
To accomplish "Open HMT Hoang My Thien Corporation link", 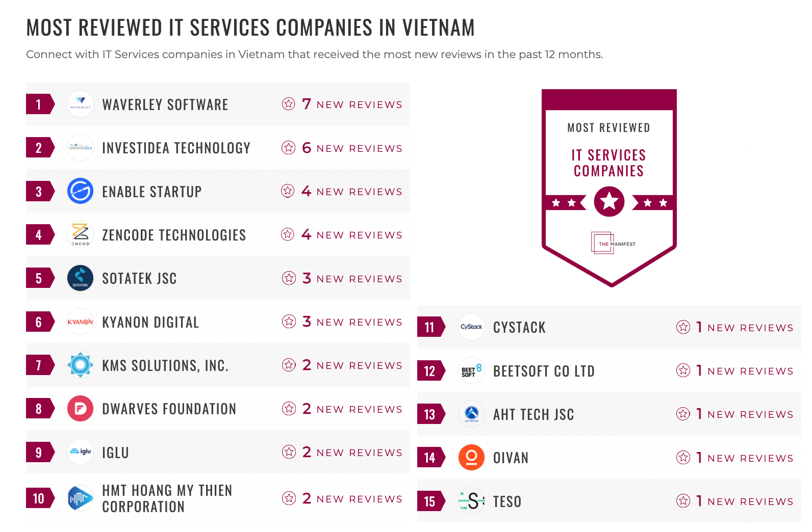I will click(167, 498).
